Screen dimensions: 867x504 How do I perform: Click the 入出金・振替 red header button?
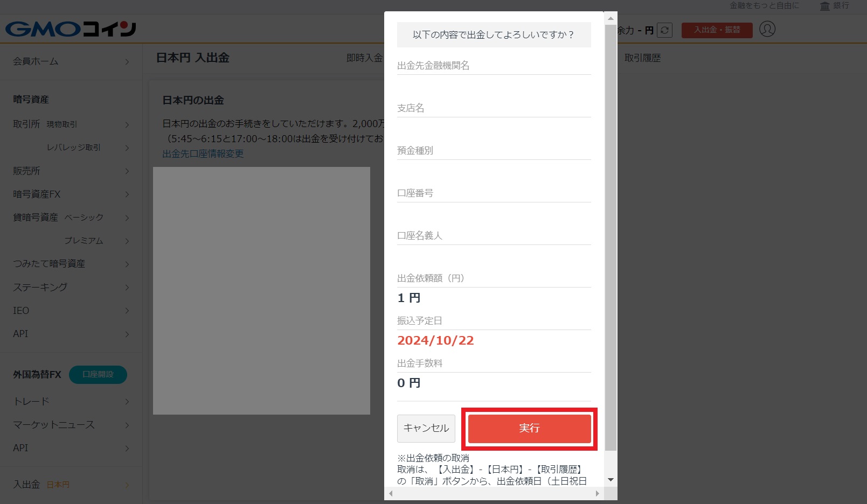tap(717, 30)
